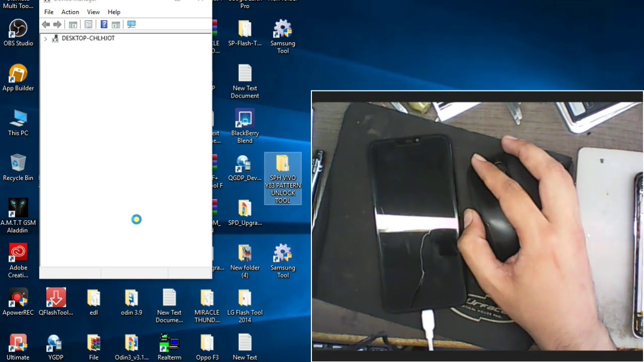The height and width of the screenshot is (362, 644).
Task: Select the ApowerREC desktop icon
Action: [x=18, y=302]
